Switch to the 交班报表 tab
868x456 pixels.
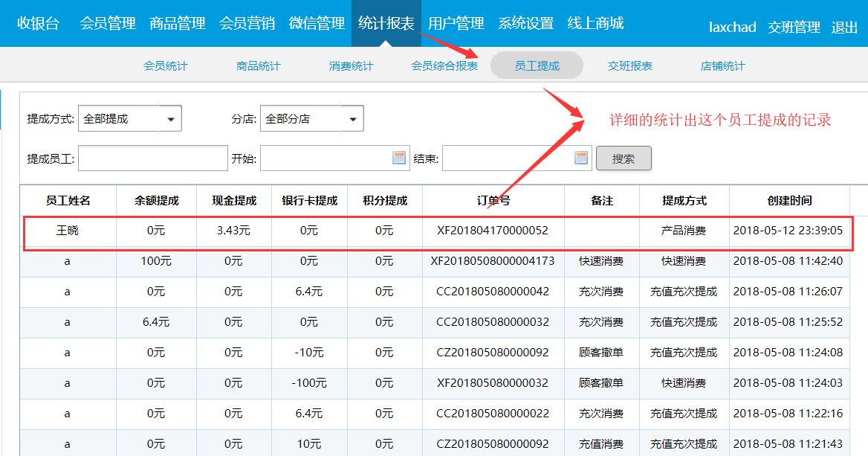point(630,66)
